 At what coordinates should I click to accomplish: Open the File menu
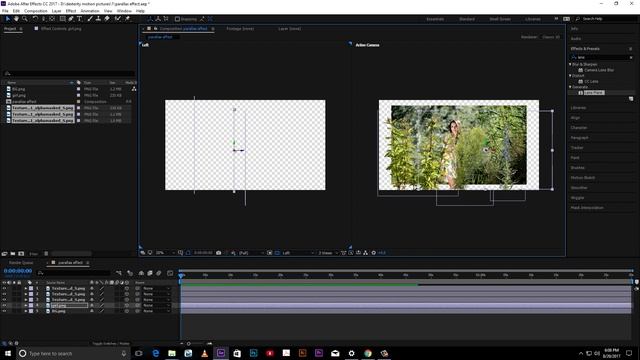(5, 11)
